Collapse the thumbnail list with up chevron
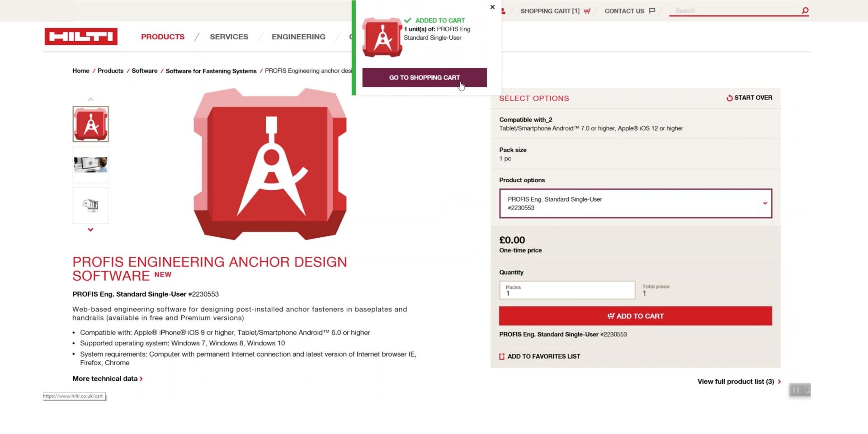This screenshot has width=868, height=434. (90, 99)
